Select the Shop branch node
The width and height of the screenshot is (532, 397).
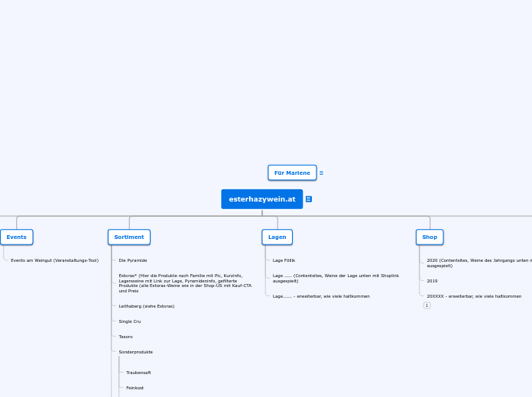pyautogui.click(x=430, y=237)
